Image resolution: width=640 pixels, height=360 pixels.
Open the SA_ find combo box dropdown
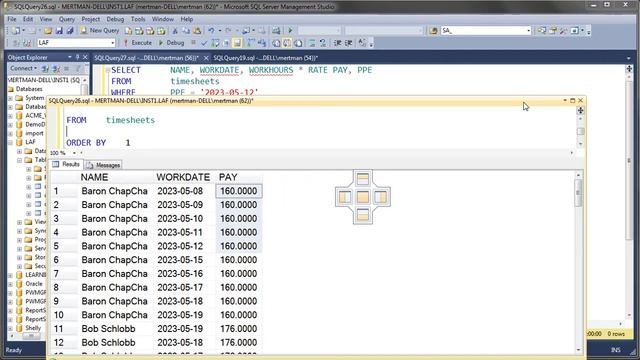click(x=528, y=31)
